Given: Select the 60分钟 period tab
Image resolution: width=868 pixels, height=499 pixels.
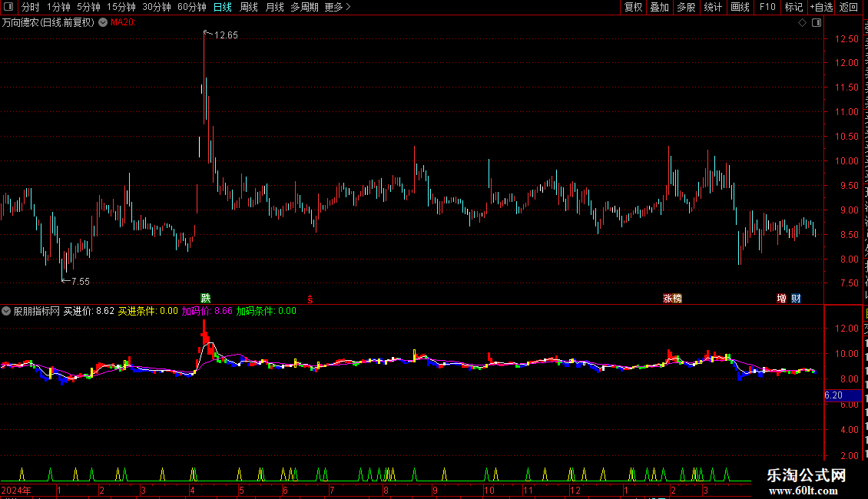Looking at the screenshot, I should click(x=192, y=7).
